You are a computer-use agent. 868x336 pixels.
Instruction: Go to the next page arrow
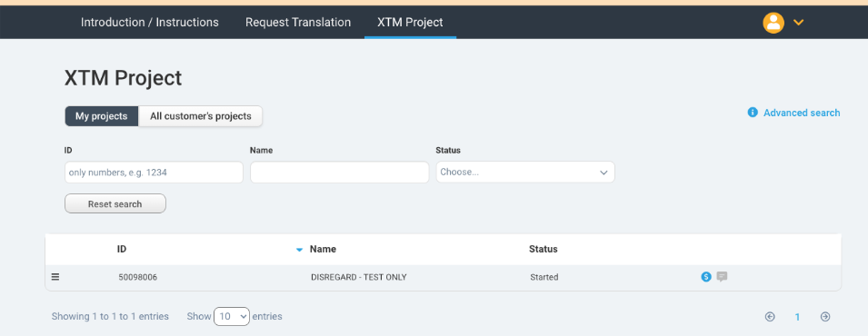[824, 317]
